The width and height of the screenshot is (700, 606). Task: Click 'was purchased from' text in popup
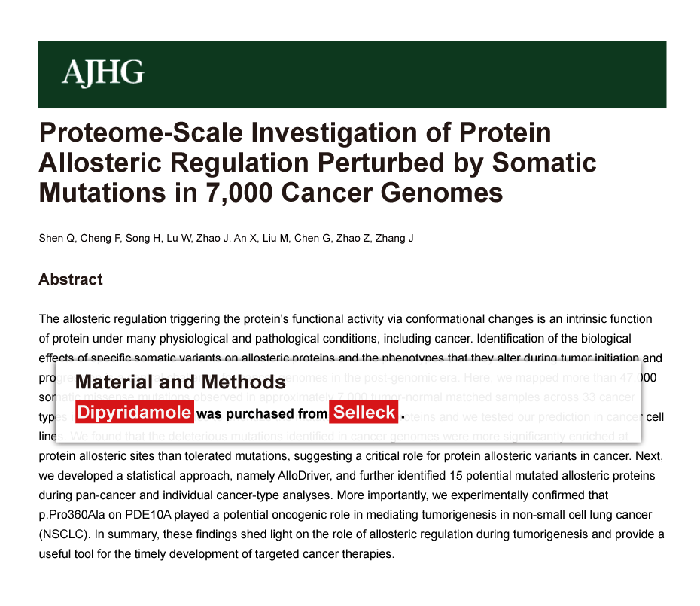click(x=262, y=413)
